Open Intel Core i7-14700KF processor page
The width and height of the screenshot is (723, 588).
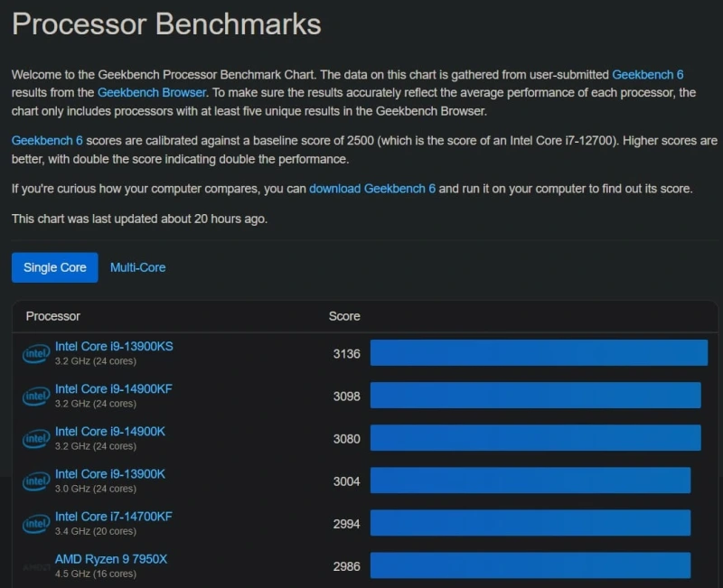click(114, 517)
